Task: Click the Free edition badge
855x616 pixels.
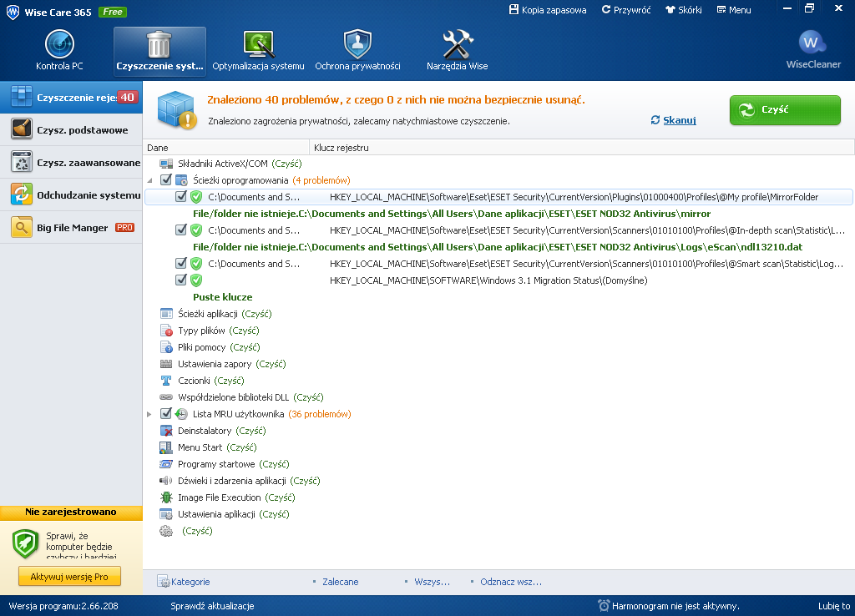Action: (113, 12)
